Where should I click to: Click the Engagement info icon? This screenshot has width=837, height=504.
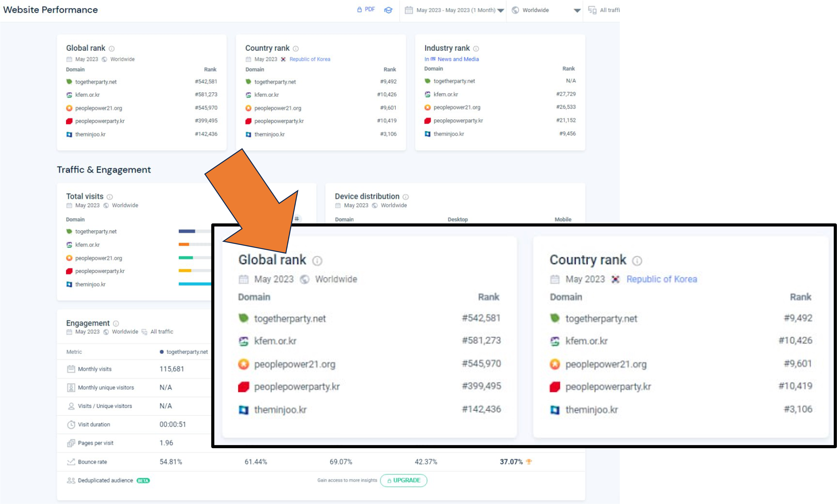pos(116,323)
